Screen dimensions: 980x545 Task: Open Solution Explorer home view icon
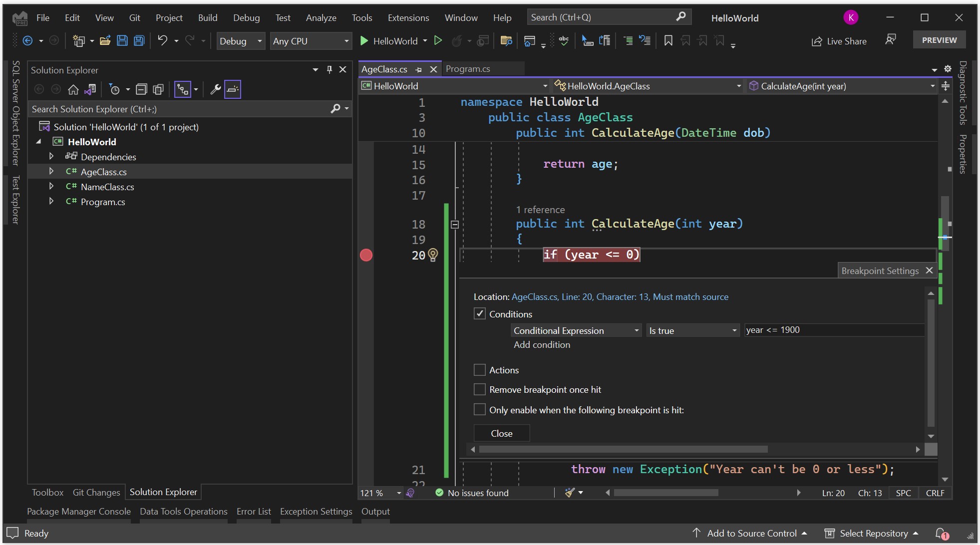(73, 89)
